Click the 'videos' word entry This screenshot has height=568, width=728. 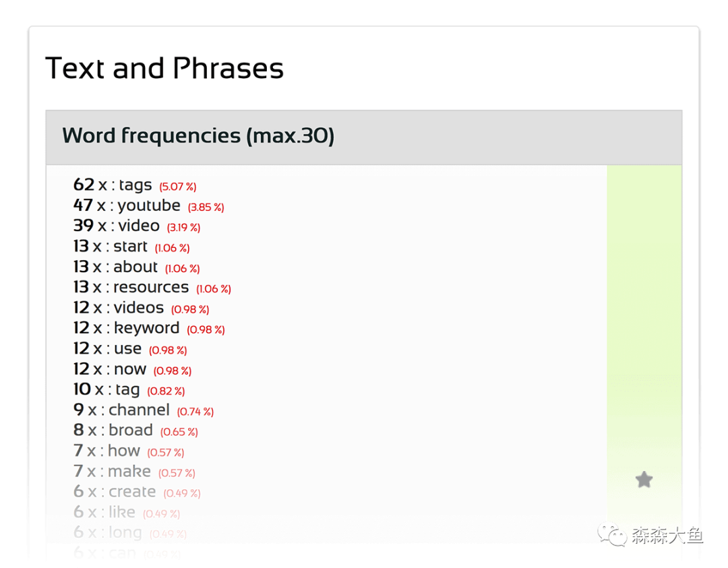pyautogui.click(x=138, y=308)
